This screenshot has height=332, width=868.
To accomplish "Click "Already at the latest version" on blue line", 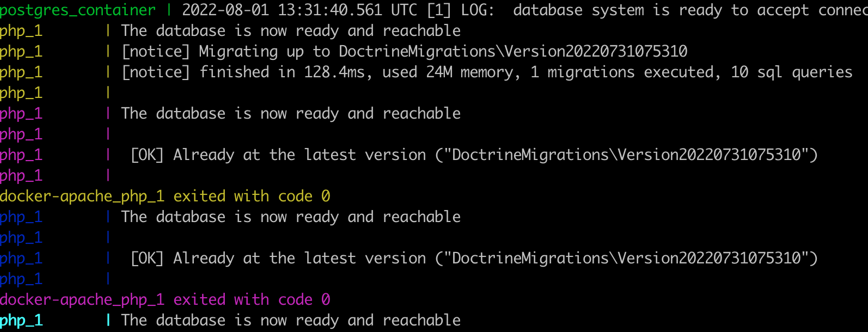I will [299, 259].
